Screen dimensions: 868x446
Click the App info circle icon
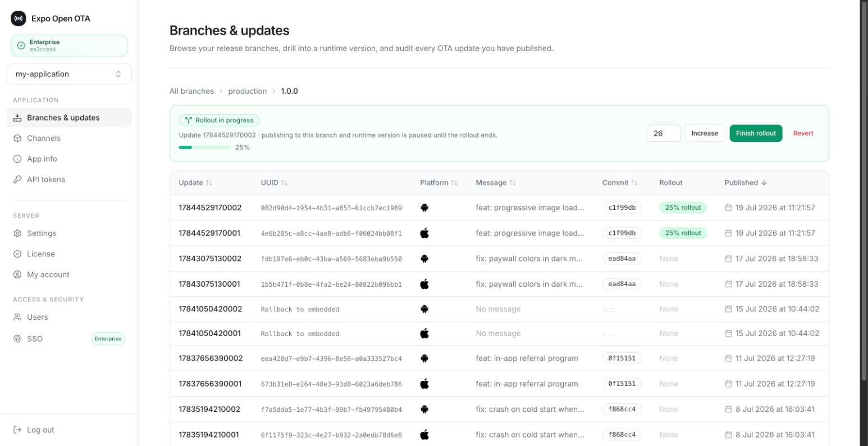(17, 159)
